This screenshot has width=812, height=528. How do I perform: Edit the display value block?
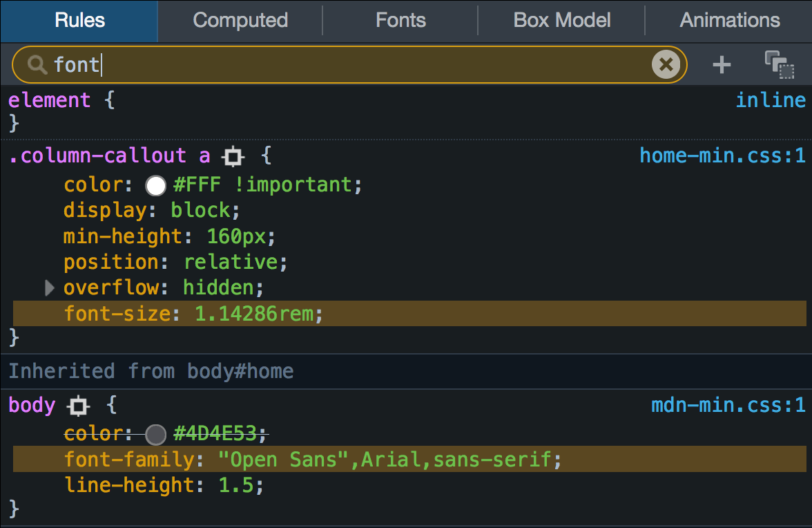pos(201,210)
